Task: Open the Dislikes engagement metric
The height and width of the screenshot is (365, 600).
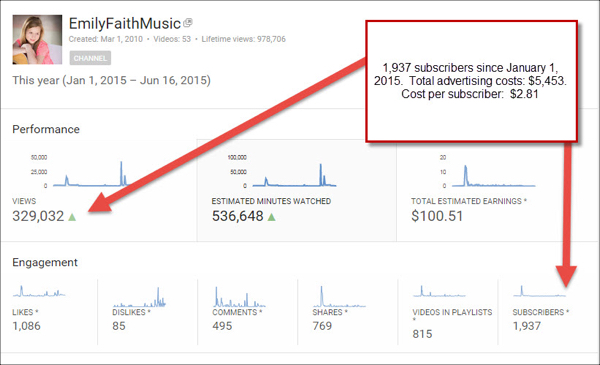Action: (x=131, y=312)
